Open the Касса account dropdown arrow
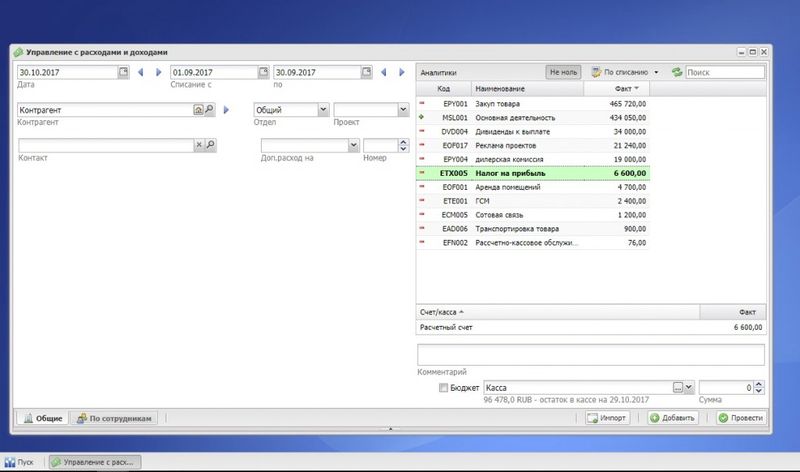The width and height of the screenshot is (800, 472). [x=689, y=388]
